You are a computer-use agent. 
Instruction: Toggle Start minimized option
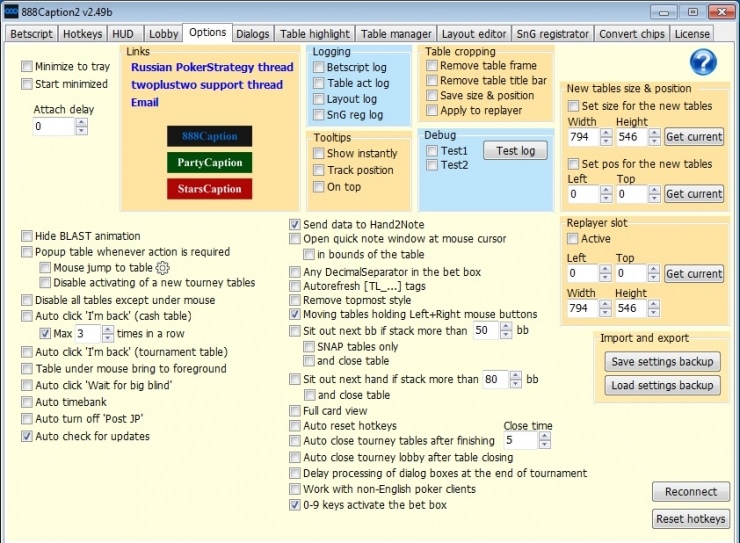click(27, 84)
